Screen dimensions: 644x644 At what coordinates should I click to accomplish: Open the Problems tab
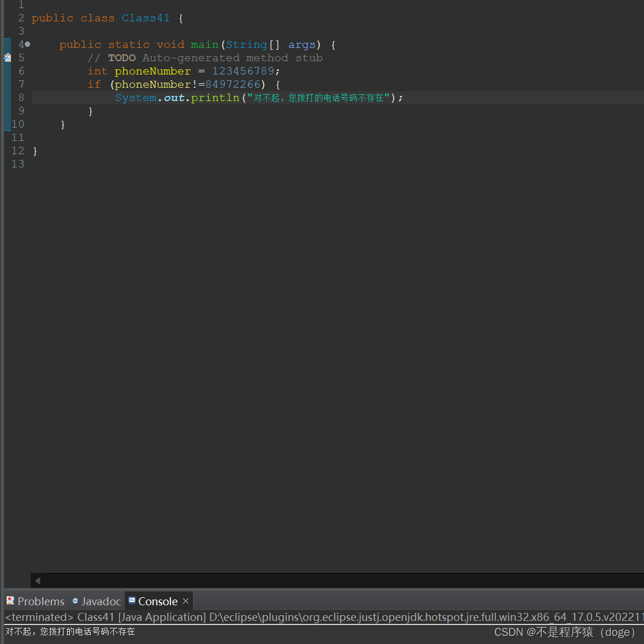tap(36, 601)
